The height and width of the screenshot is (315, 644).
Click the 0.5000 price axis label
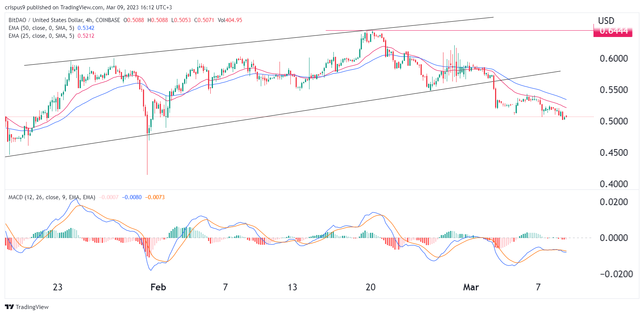tap(614, 121)
